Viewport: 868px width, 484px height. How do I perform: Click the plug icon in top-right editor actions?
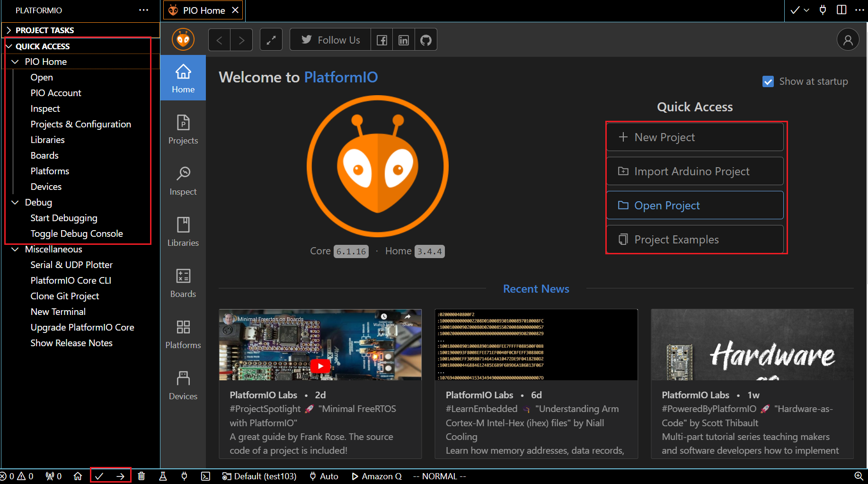coord(823,10)
